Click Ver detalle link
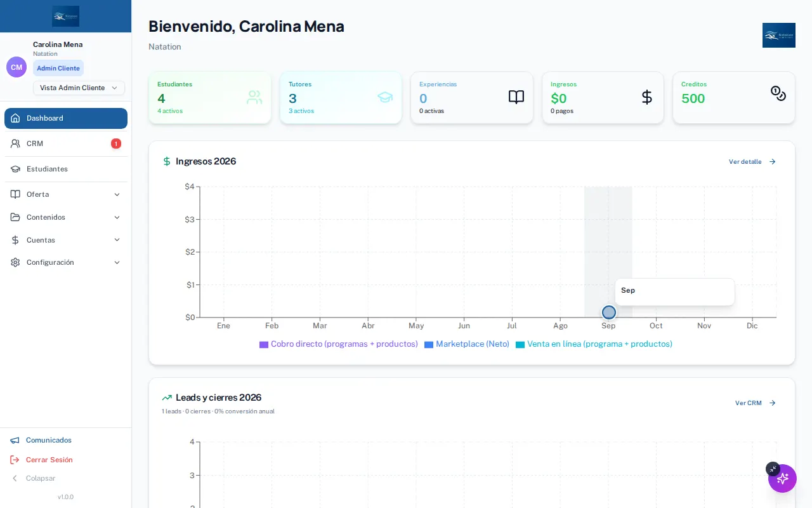 (x=752, y=162)
